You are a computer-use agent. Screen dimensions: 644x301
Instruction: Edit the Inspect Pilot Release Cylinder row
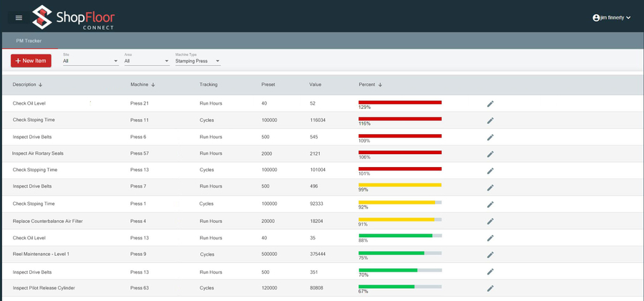[x=490, y=288]
